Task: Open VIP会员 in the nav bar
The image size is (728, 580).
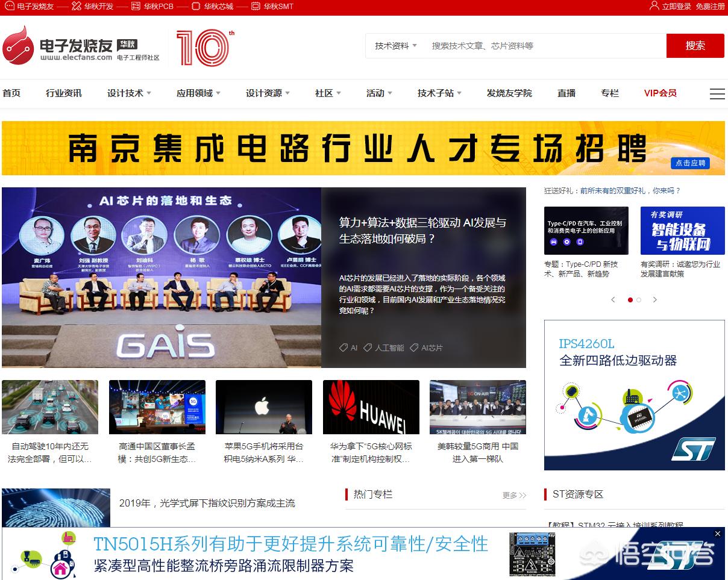Action: pos(661,93)
